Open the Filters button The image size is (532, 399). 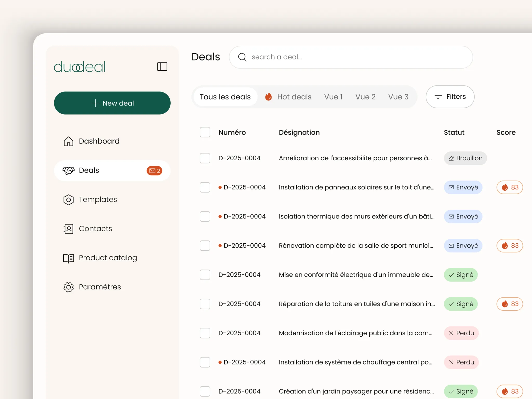[450, 97]
